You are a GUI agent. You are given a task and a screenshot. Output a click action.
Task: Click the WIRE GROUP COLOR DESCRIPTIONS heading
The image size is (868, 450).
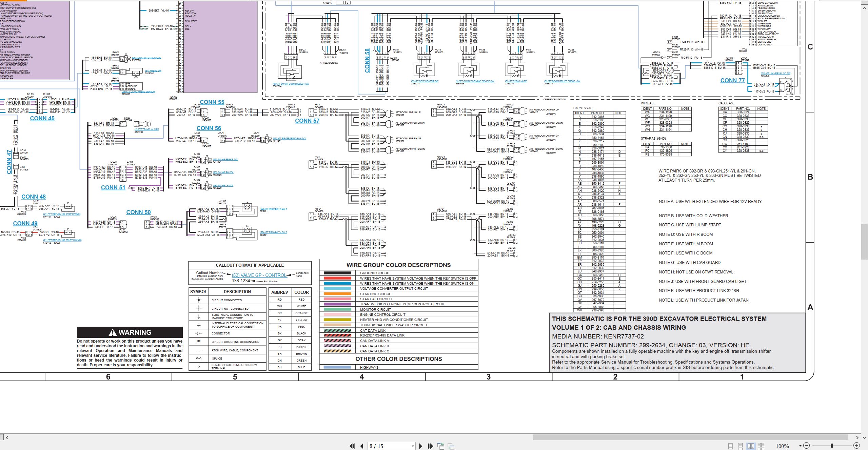pos(398,265)
